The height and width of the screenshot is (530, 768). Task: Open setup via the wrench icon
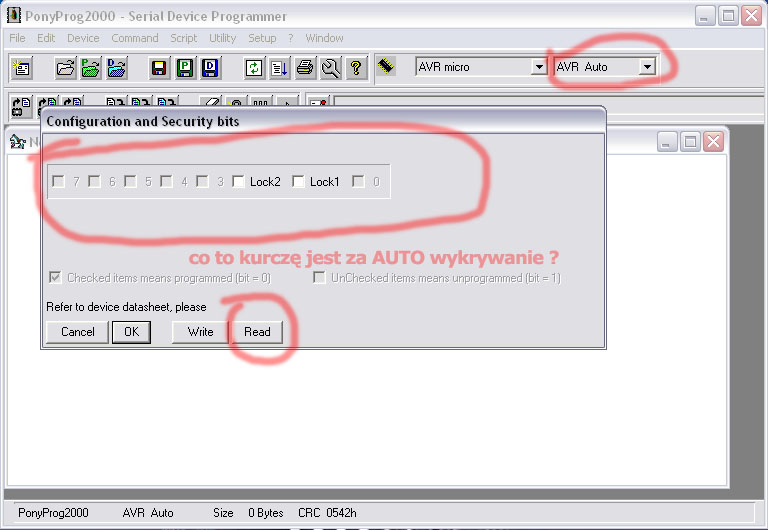click(x=331, y=68)
